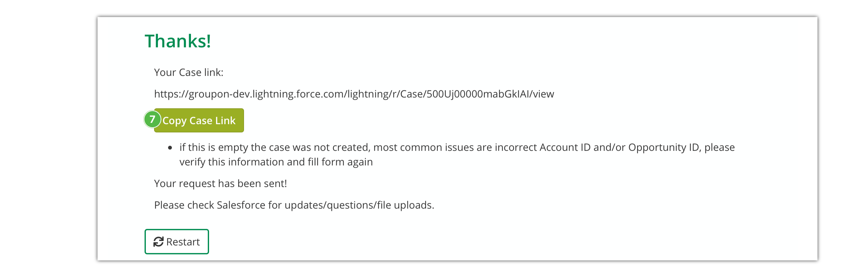Click "Account ID" in the note

coord(565,147)
